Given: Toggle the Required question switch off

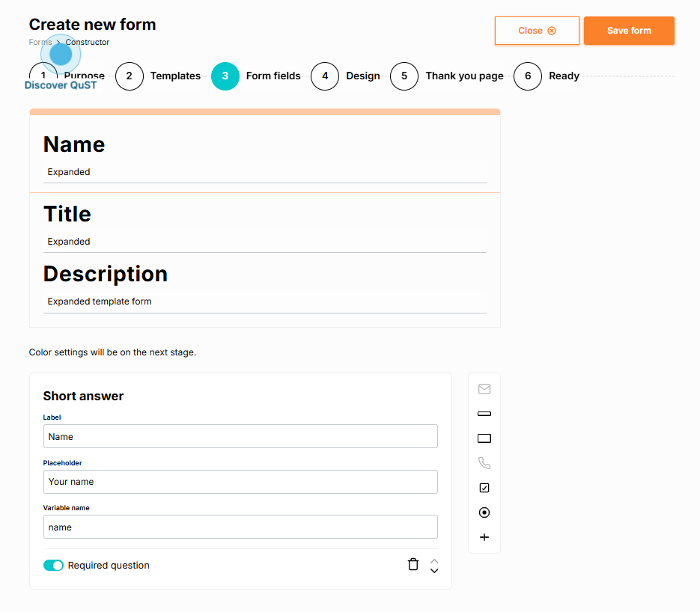Looking at the screenshot, I should pos(53,566).
